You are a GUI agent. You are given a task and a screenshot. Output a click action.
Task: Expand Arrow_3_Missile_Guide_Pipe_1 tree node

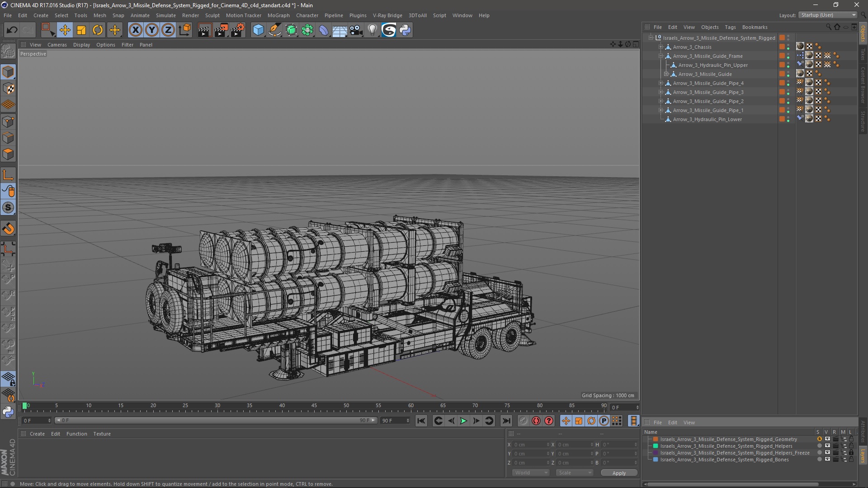click(x=660, y=110)
